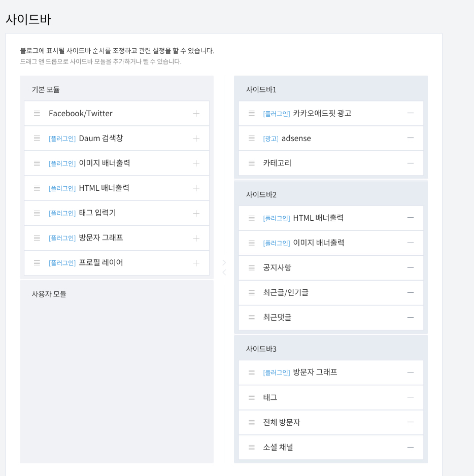The width and height of the screenshot is (474, 476).
Task: Remove 전체 방문자 with its minus icon
Action: (411, 422)
